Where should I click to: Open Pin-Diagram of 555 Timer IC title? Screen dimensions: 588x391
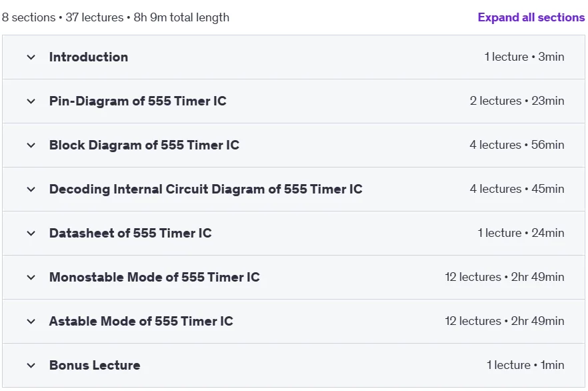(x=137, y=101)
